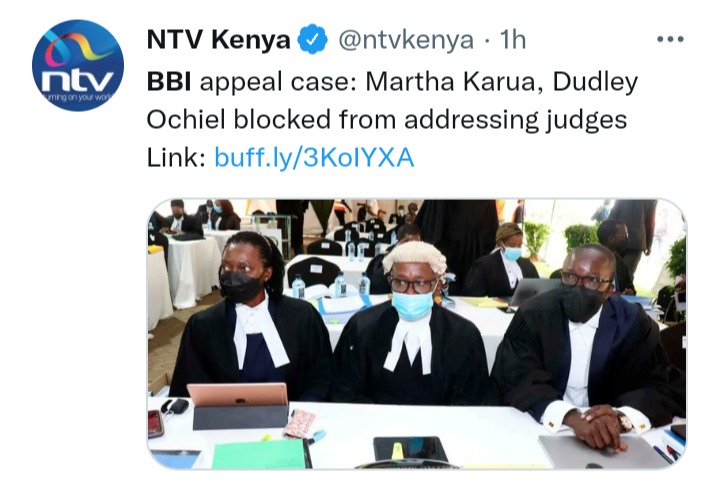719x493 pixels.
Task: Open the NTV Kenya profile avatar
Action: click(x=78, y=65)
